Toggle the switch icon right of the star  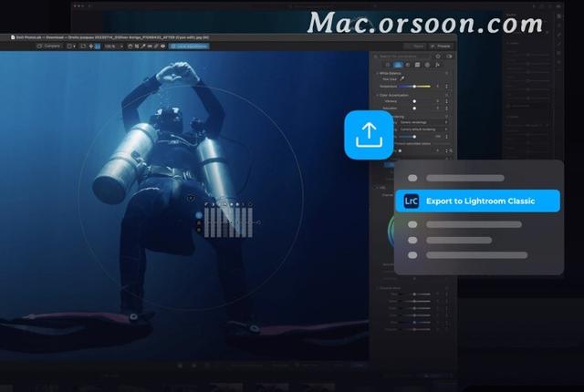coord(449,57)
